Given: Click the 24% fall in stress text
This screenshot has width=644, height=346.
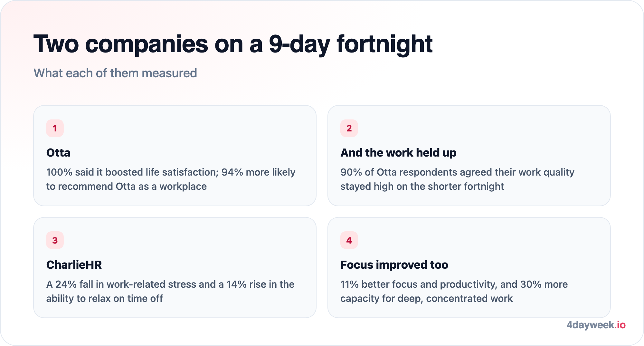Looking at the screenshot, I should tap(170, 291).
